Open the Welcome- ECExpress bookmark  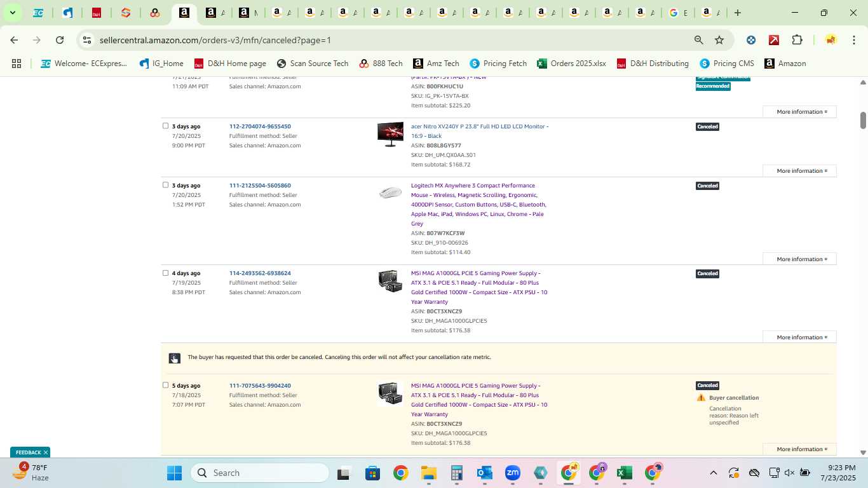[x=84, y=64]
